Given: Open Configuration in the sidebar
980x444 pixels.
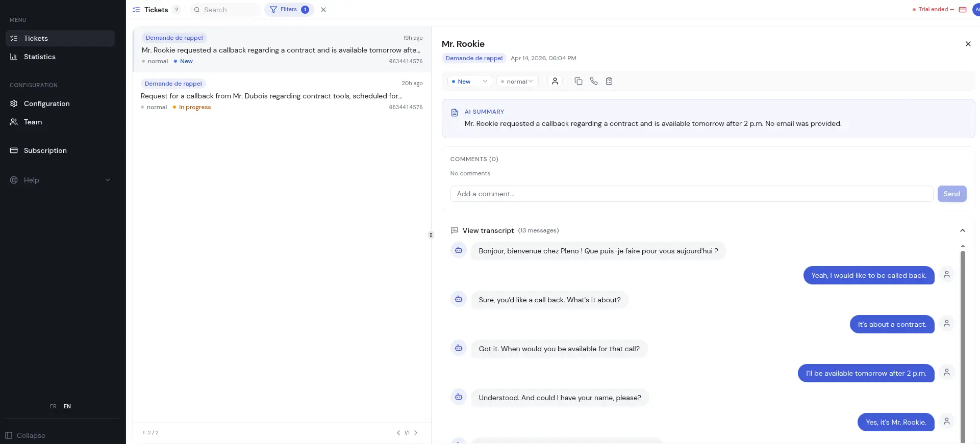Looking at the screenshot, I should (46, 103).
